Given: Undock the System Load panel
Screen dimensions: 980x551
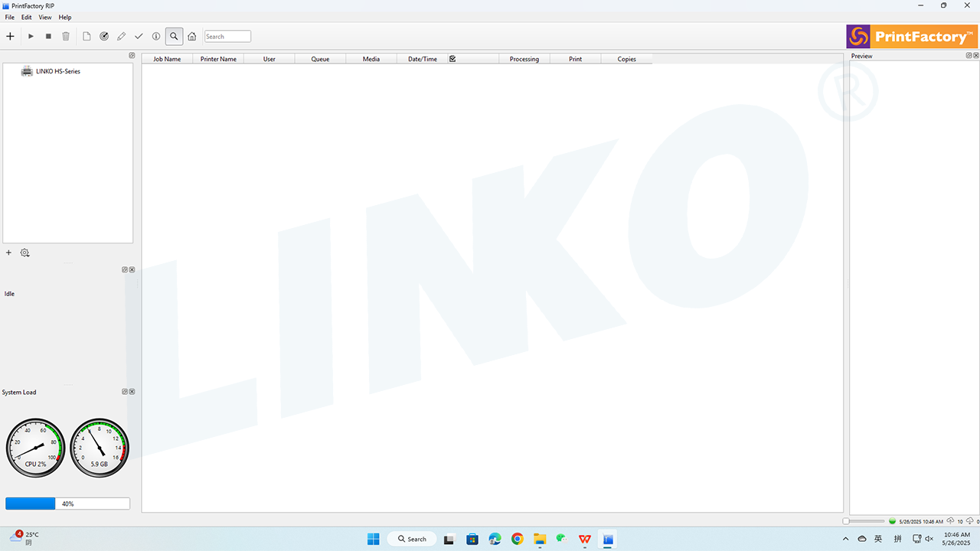Looking at the screenshot, I should (125, 391).
